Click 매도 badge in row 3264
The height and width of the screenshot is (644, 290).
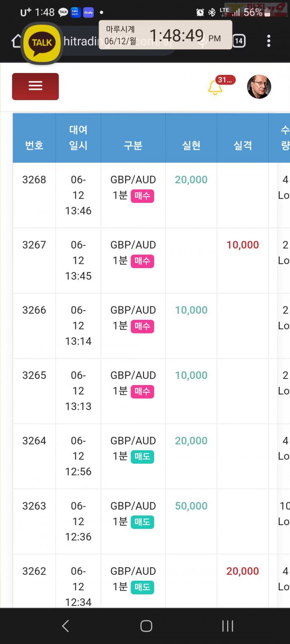coord(142,457)
